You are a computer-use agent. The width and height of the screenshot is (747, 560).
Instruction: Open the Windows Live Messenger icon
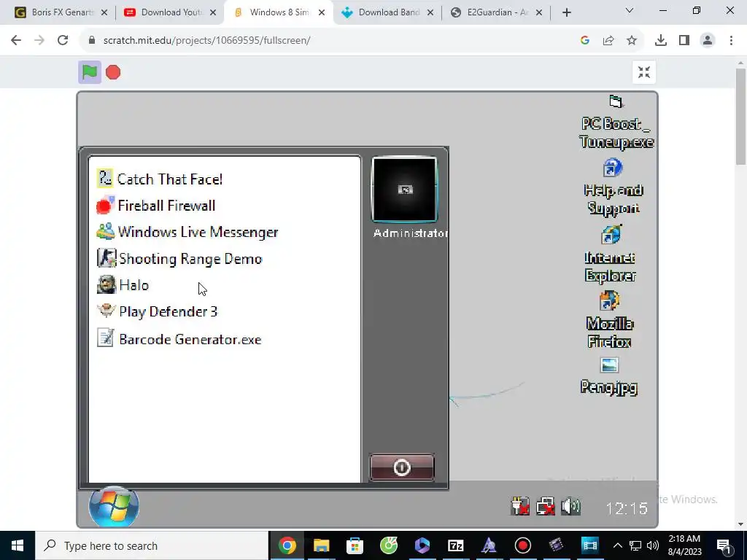click(105, 231)
